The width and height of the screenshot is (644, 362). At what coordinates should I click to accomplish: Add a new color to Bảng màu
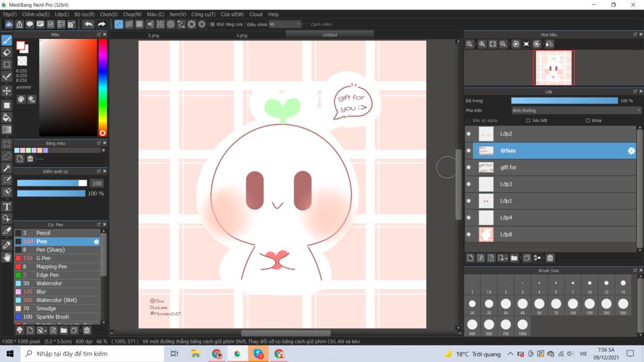(19, 158)
